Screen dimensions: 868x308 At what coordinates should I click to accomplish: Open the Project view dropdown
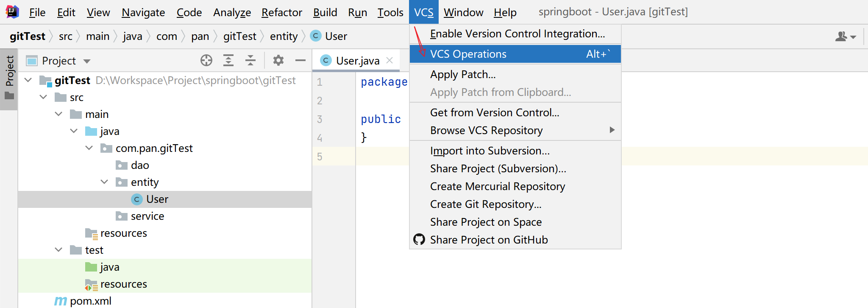click(x=87, y=61)
